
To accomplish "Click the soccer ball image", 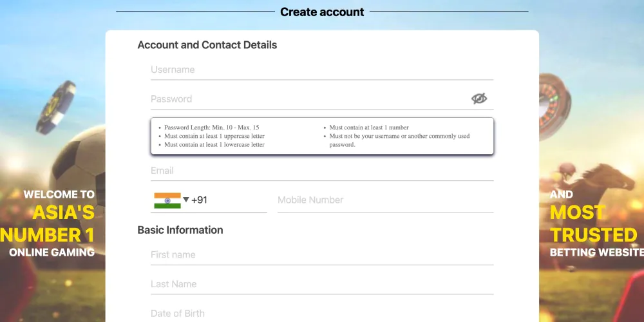I will click(79, 167).
